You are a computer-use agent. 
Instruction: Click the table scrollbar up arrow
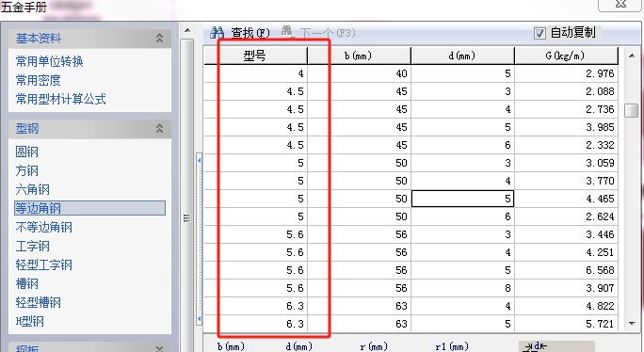coord(632,56)
